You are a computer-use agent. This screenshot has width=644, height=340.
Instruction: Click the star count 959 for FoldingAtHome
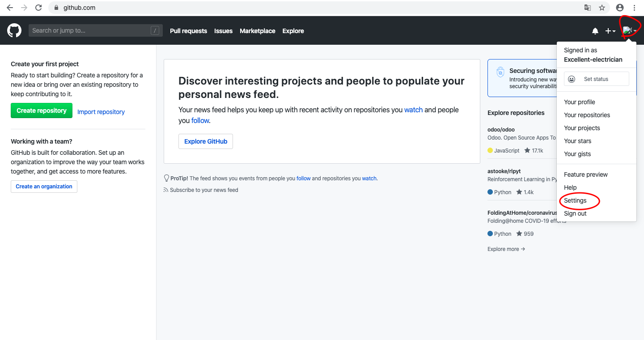click(525, 234)
